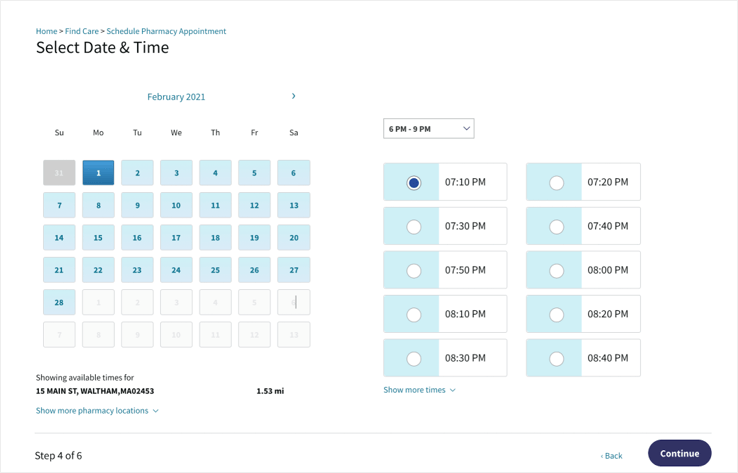Choose February 28 on the calendar
The width and height of the screenshot is (738, 473).
59,302
